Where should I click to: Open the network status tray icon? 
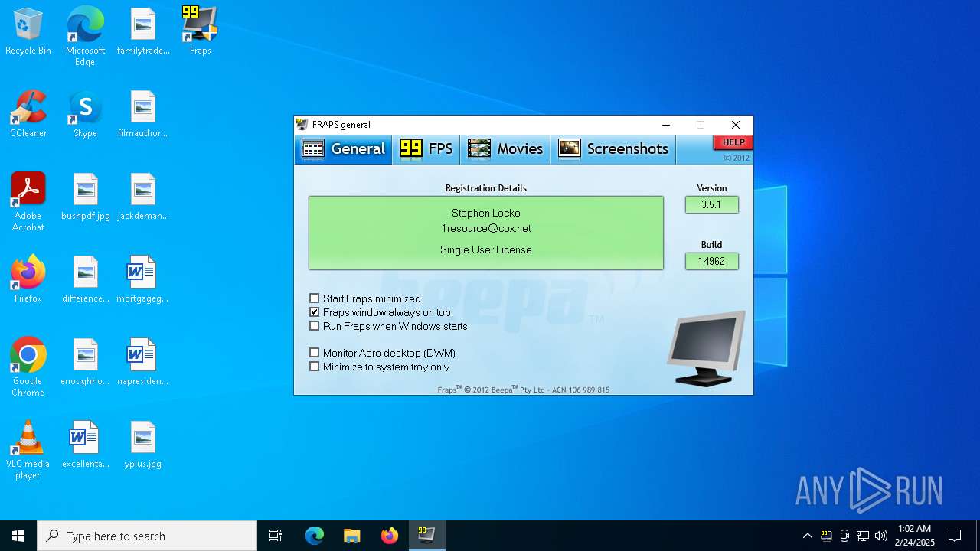[x=863, y=536]
